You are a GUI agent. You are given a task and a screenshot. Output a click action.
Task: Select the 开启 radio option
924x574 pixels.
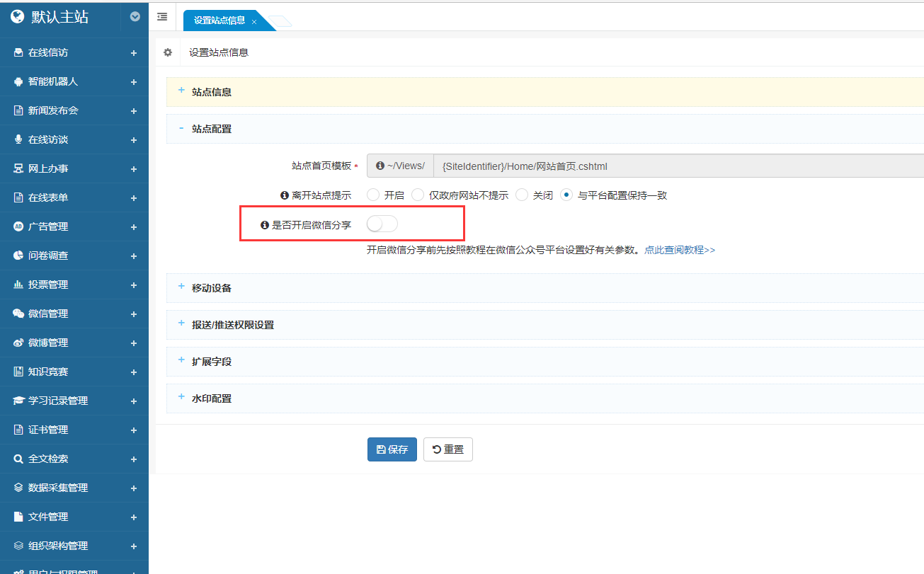coord(373,195)
